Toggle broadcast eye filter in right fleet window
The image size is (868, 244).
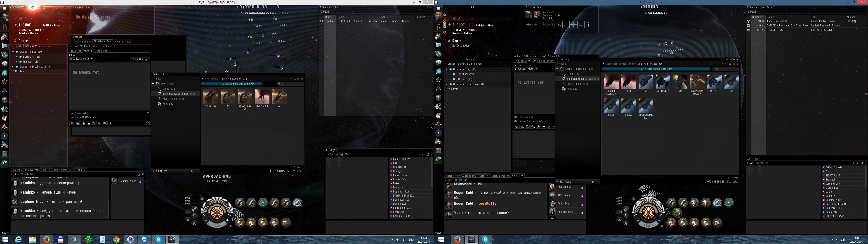[516, 127]
